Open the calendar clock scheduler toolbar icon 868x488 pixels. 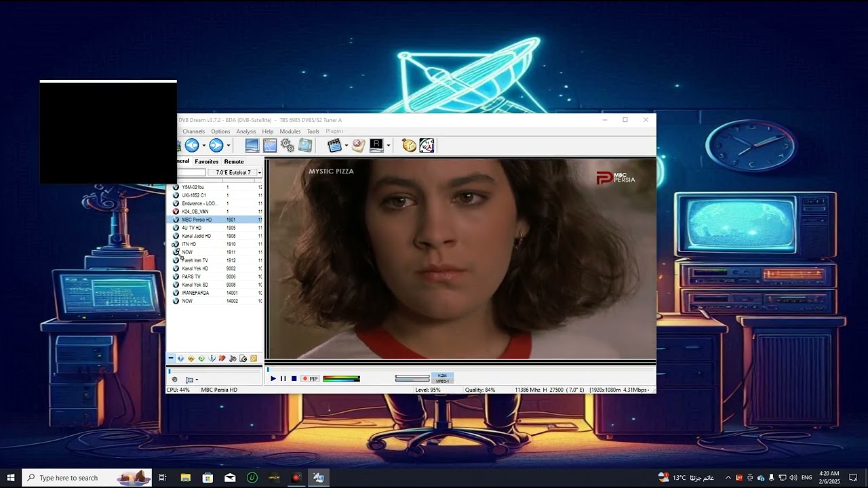tap(427, 145)
